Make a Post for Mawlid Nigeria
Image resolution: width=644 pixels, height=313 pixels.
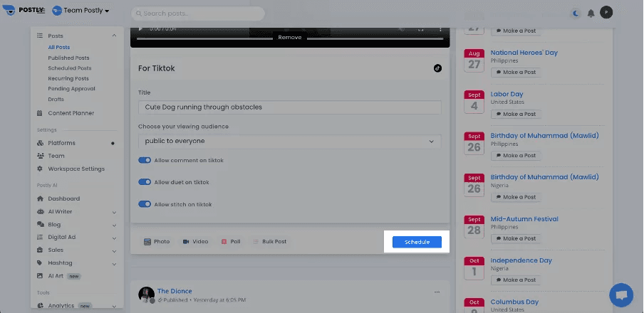pos(516,197)
